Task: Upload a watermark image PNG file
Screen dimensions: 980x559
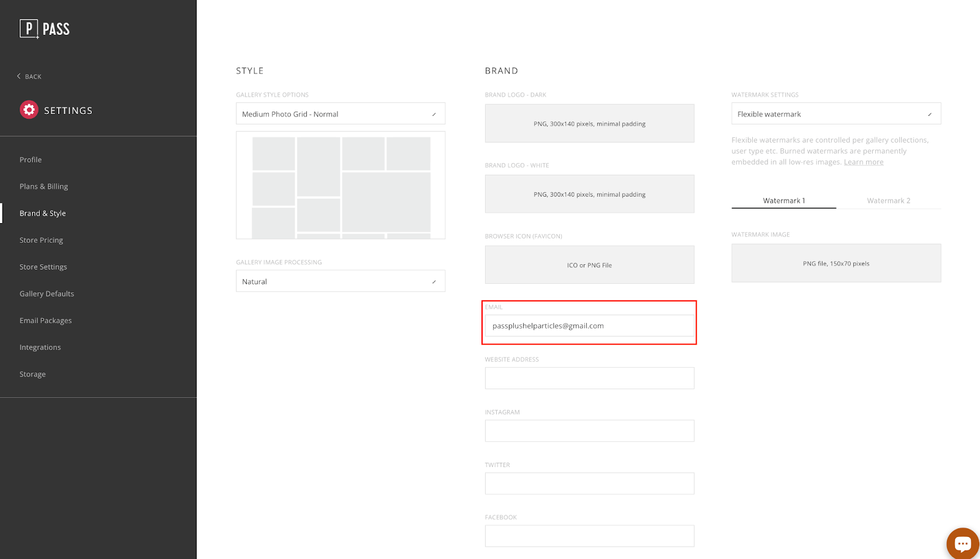Action: coord(836,263)
